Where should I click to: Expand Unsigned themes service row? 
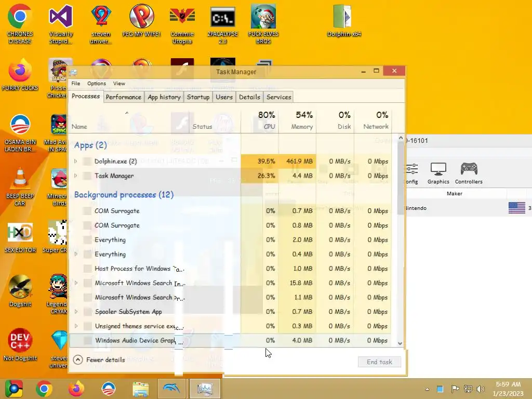(x=76, y=326)
